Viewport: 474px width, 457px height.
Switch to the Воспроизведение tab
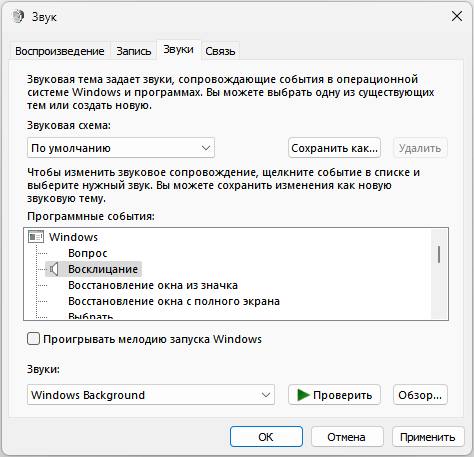click(x=60, y=51)
